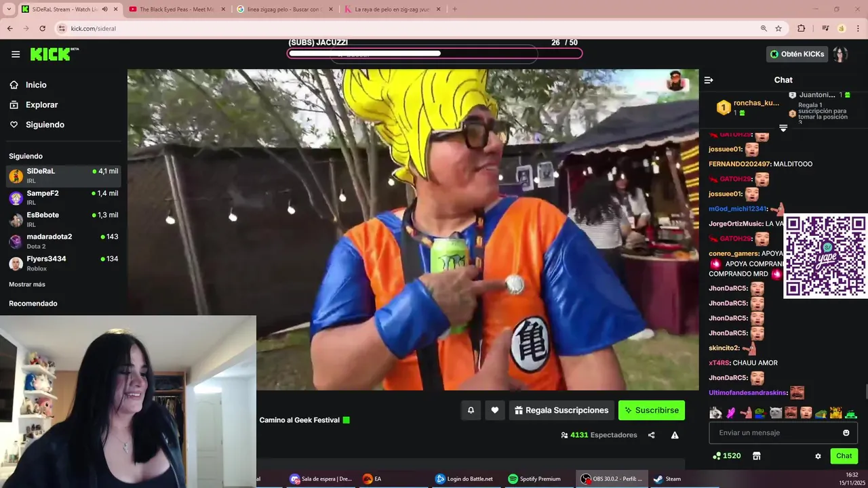
Task: Insert the praying frog quick emote
Action: tap(821, 413)
